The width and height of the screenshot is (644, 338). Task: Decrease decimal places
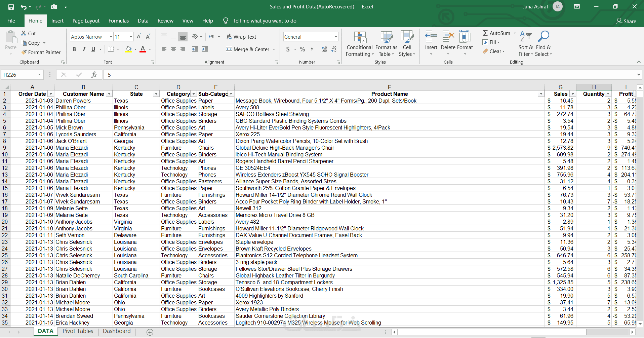334,49
